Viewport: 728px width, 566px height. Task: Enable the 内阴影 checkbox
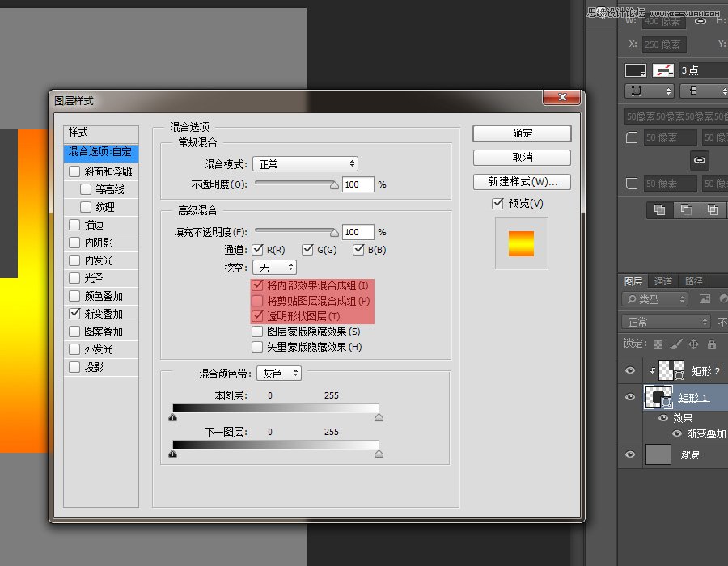tap(74, 243)
